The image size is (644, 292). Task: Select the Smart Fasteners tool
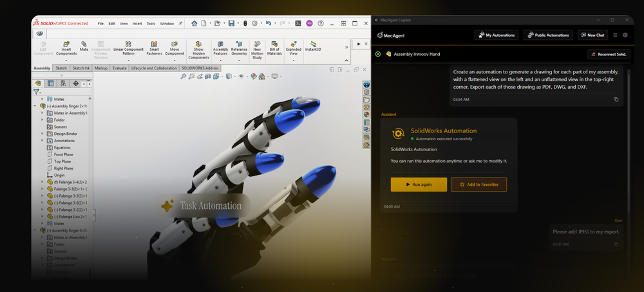pyautogui.click(x=154, y=48)
